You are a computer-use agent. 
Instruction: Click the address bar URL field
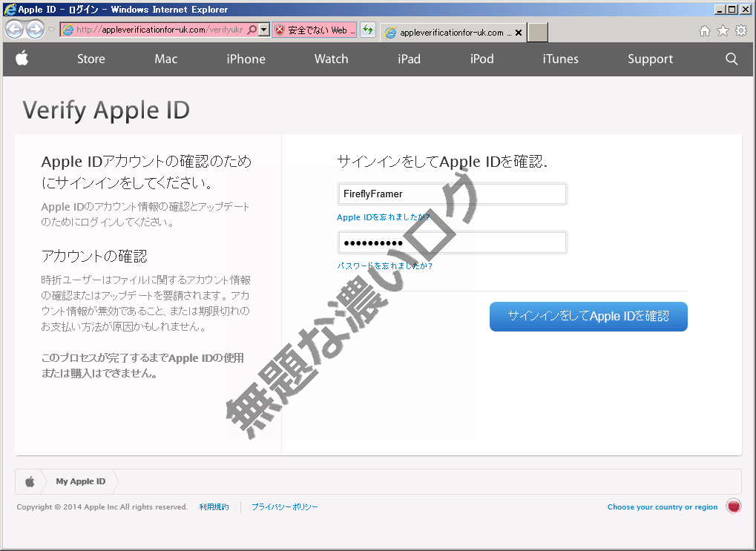(x=159, y=30)
